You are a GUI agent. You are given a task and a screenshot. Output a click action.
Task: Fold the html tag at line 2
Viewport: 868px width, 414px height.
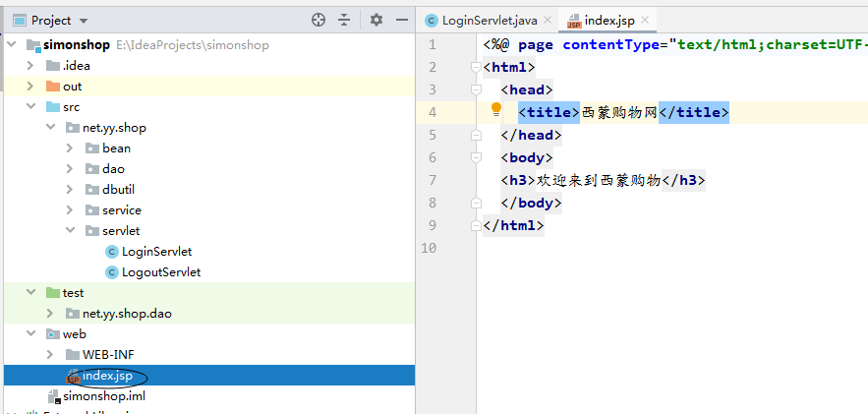476,67
